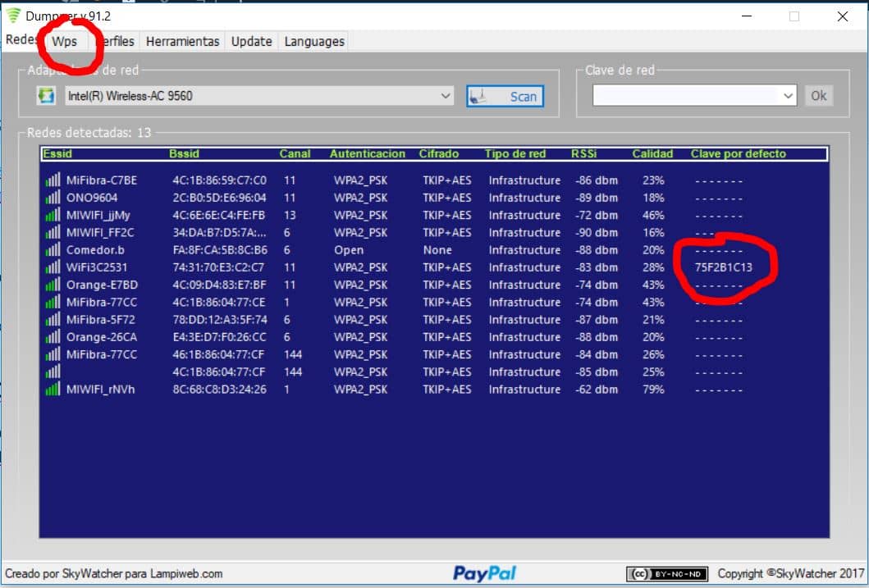This screenshot has height=588, width=869.
Task: Close the Dumpper window
Action: pos(843,16)
